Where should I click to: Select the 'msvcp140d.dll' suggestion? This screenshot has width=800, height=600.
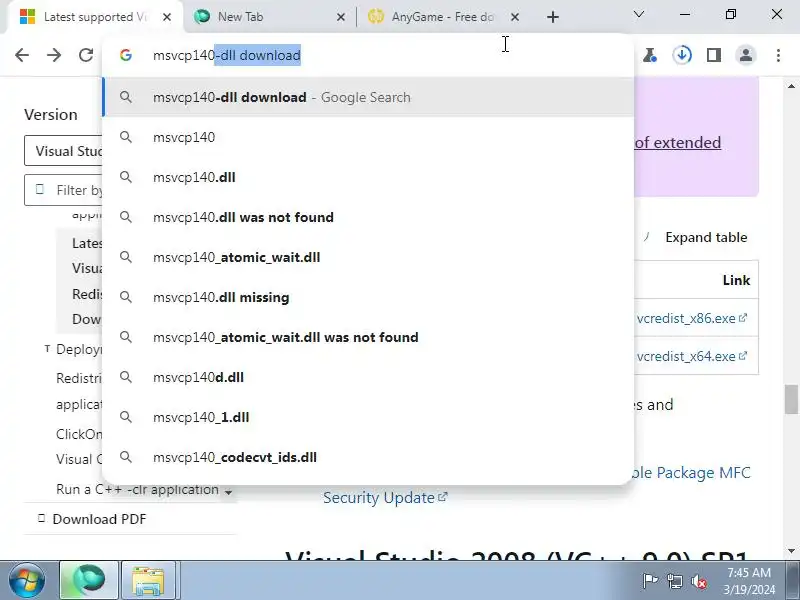(368, 377)
